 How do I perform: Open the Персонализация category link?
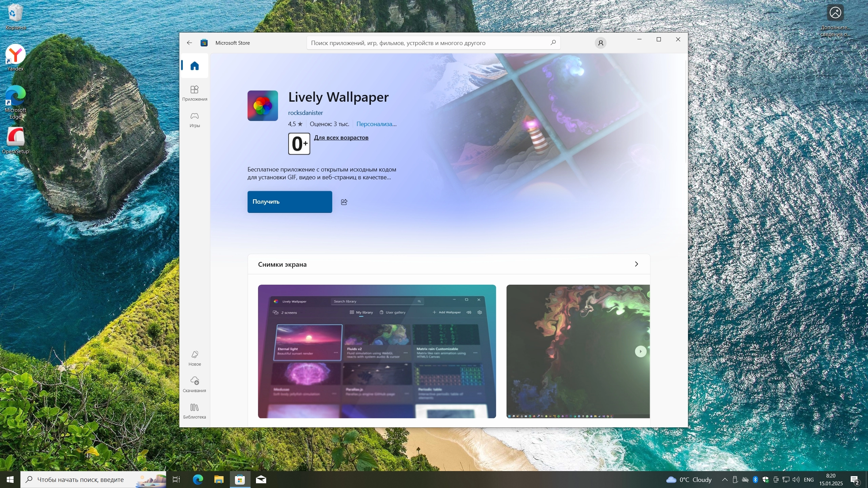click(x=376, y=124)
